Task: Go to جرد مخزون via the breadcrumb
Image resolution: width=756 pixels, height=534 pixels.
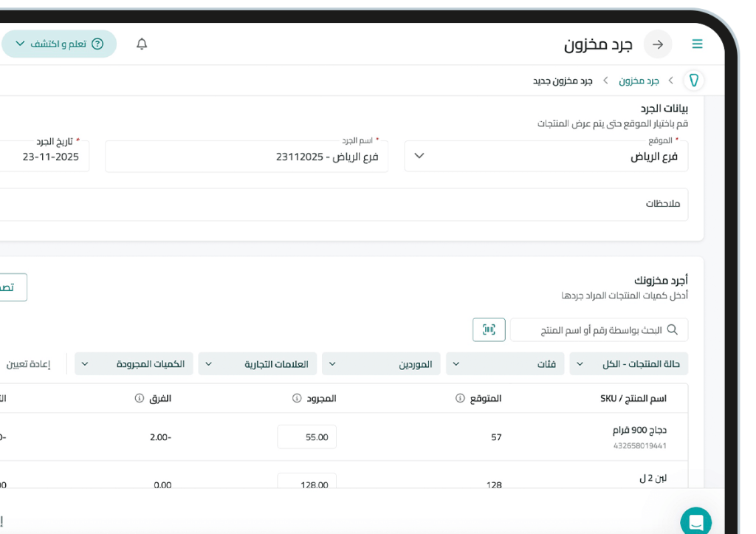Action: 639,81
